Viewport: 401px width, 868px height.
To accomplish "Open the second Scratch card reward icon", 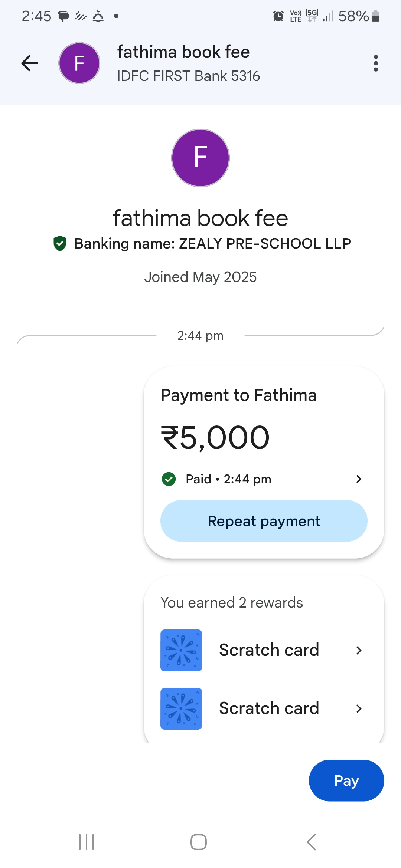I will coord(181,708).
